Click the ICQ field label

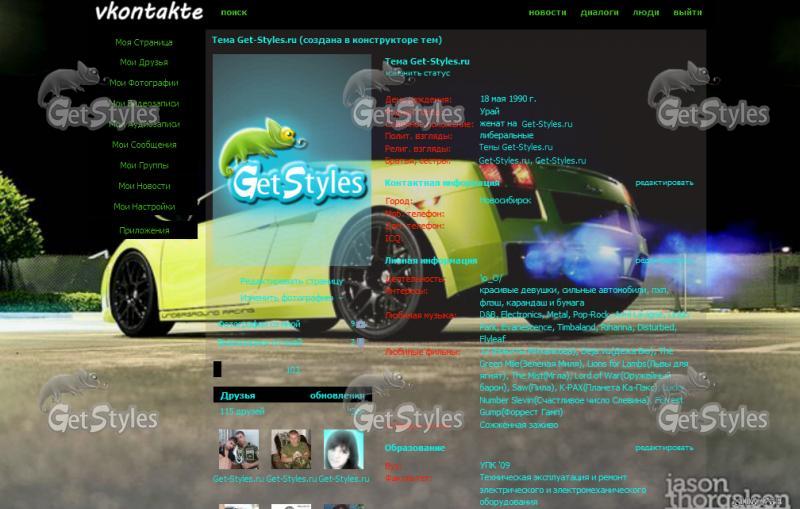point(393,238)
